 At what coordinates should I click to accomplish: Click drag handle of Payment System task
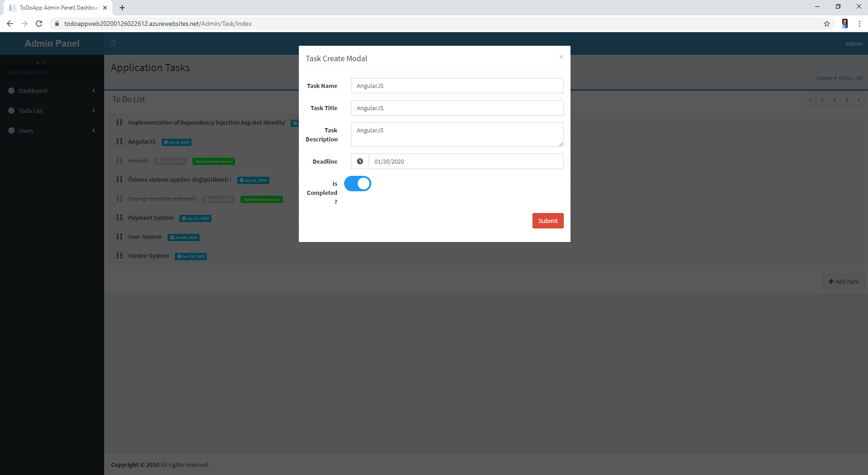(x=120, y=218)
